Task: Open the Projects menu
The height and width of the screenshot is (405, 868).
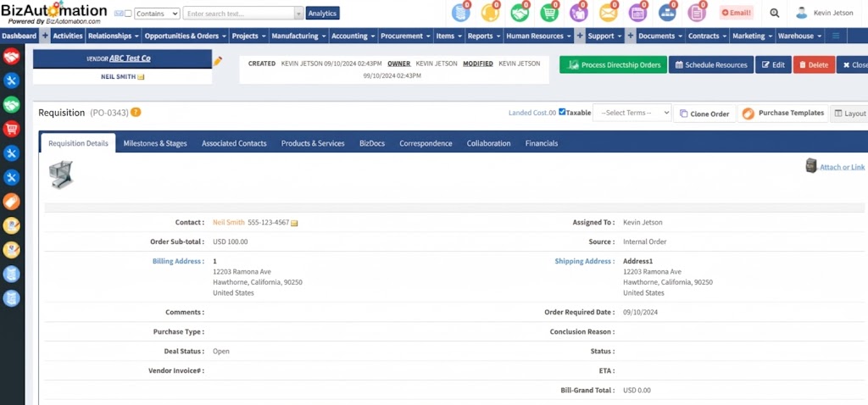Action: (x=248, y=36)
